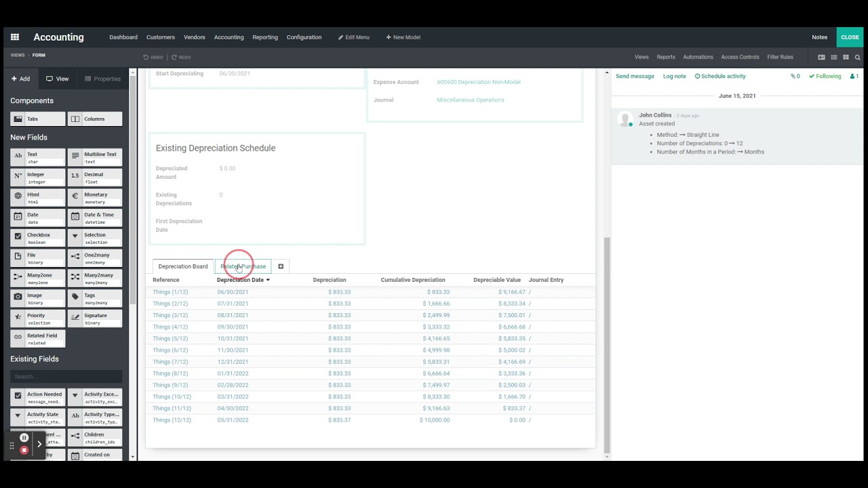
Task: Click the Redo icon button
Action: [181, 58]
